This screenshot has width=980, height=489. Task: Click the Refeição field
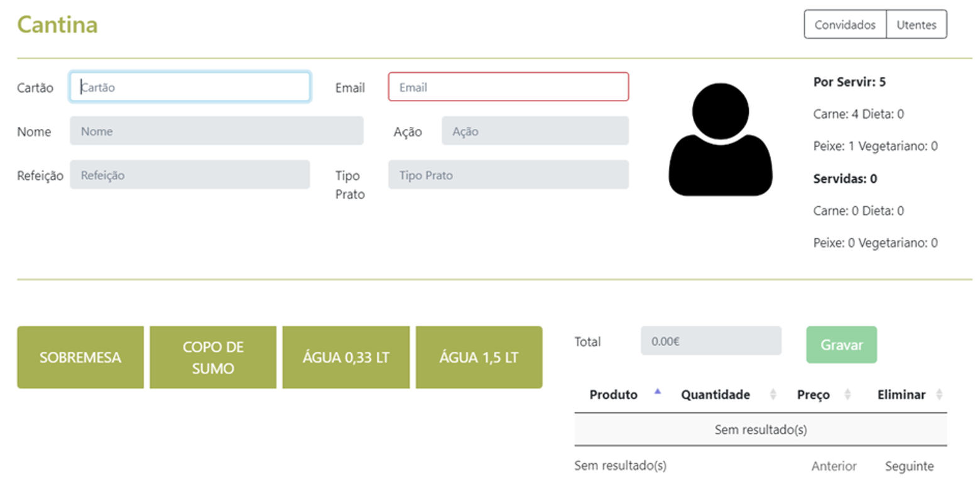[188, 175]
